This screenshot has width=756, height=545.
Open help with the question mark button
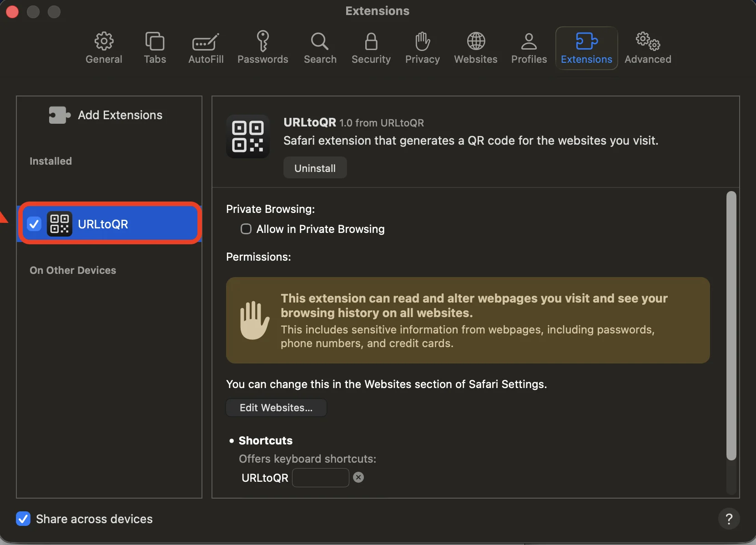(729, 519)
